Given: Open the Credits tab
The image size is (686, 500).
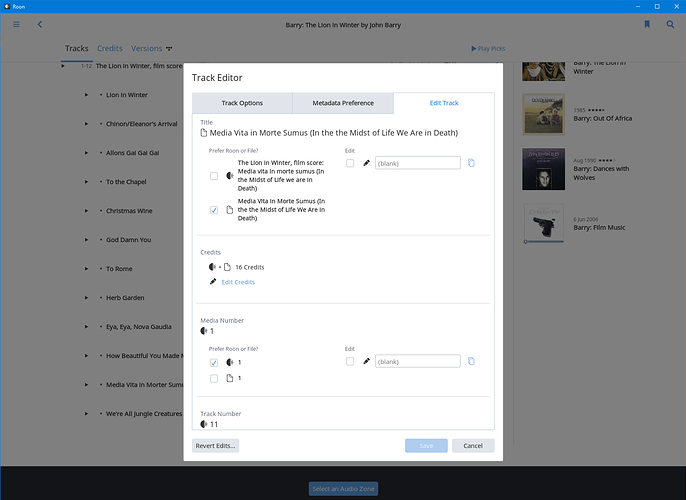Looking at the screenshot, I should pos(109,49).
